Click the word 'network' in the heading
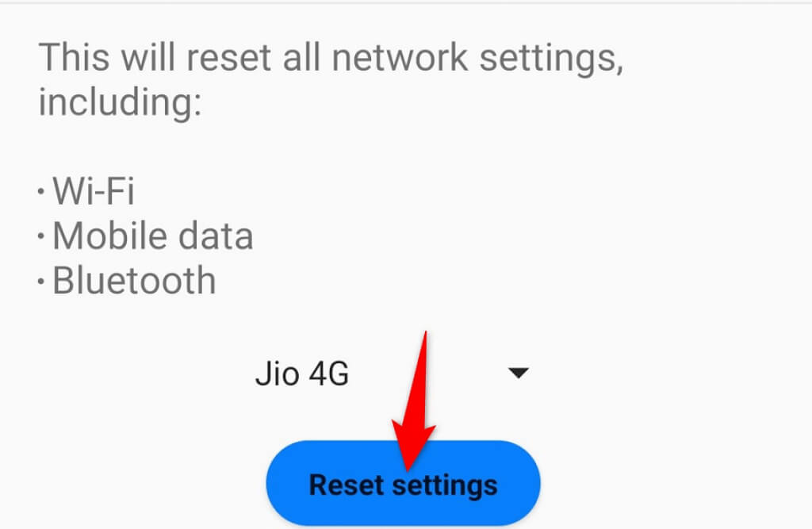The height and width of the screenshot is (529, 812). pos(400,57)
